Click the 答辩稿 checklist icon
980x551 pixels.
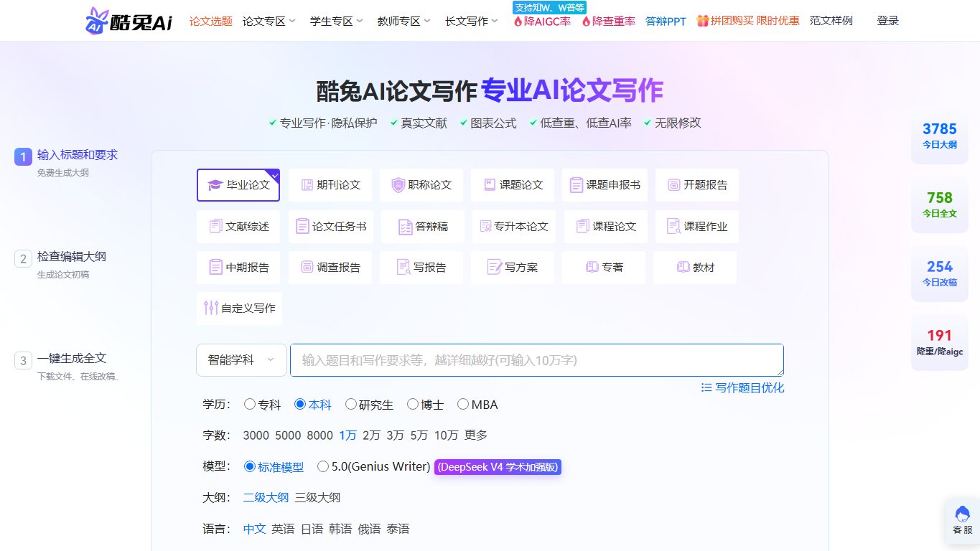tap(405, 227)
